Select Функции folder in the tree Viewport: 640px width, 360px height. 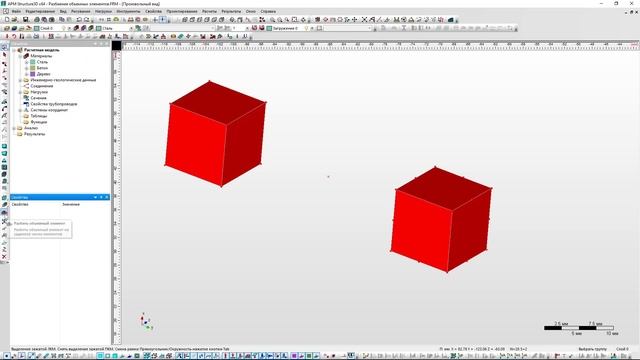(x=39, y=122)
